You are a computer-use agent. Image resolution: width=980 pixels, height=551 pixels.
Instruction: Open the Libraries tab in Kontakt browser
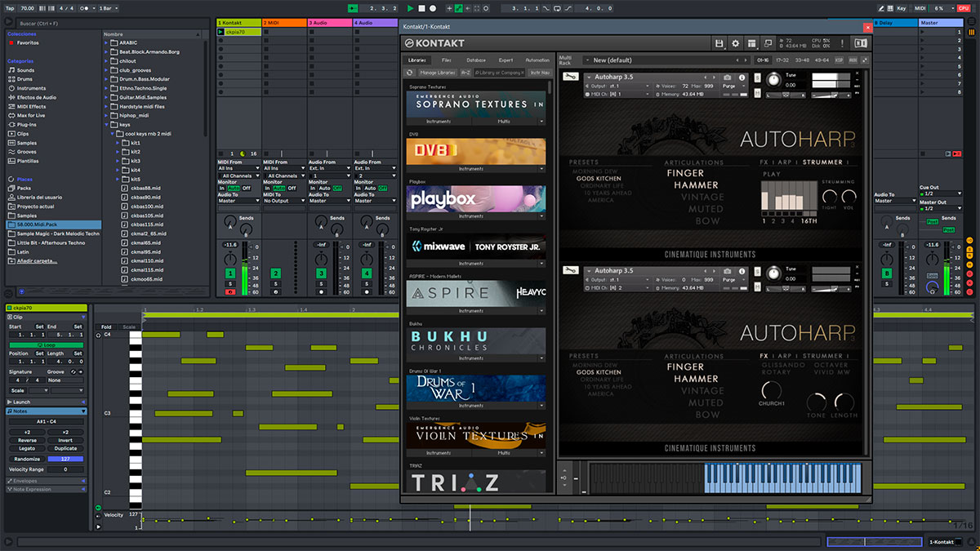pos(417,60)
